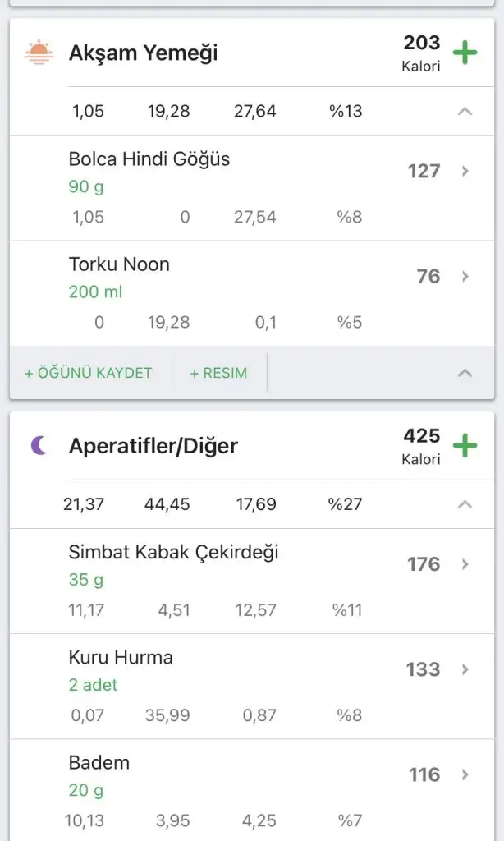
Task: Tap the moon icon beside Aperatifler/Diğer
Action: [x=39, y=446]
